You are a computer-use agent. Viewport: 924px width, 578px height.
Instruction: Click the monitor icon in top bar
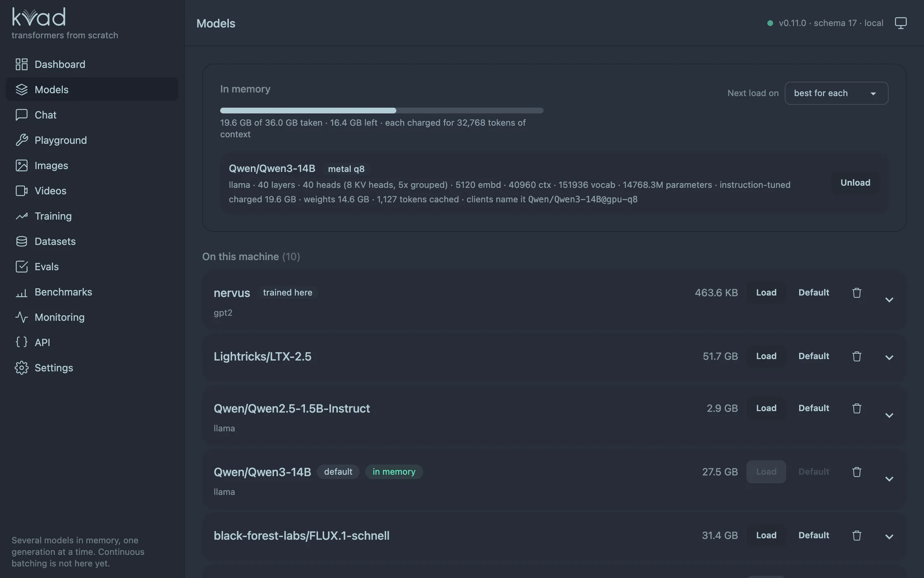(x=900, y=23)
